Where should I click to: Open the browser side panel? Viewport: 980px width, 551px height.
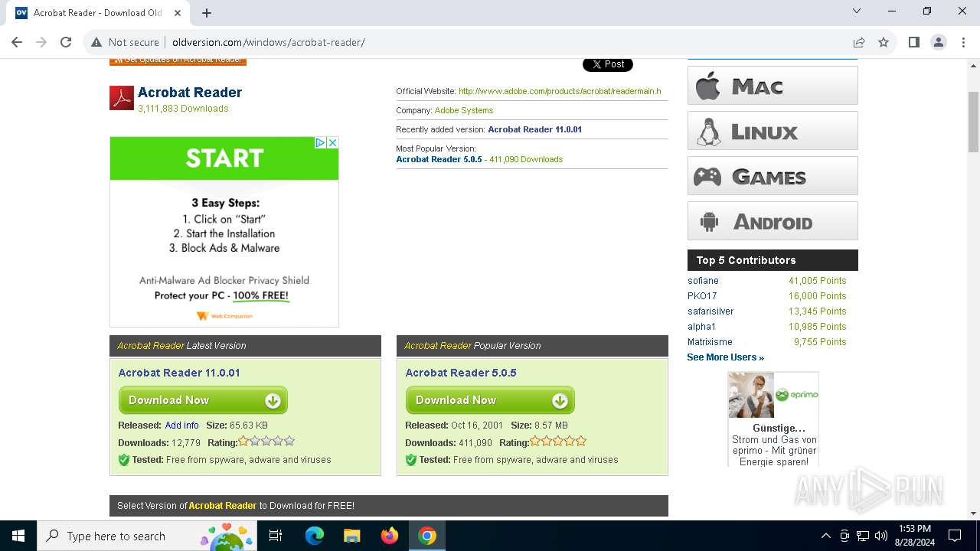(913, 42)
